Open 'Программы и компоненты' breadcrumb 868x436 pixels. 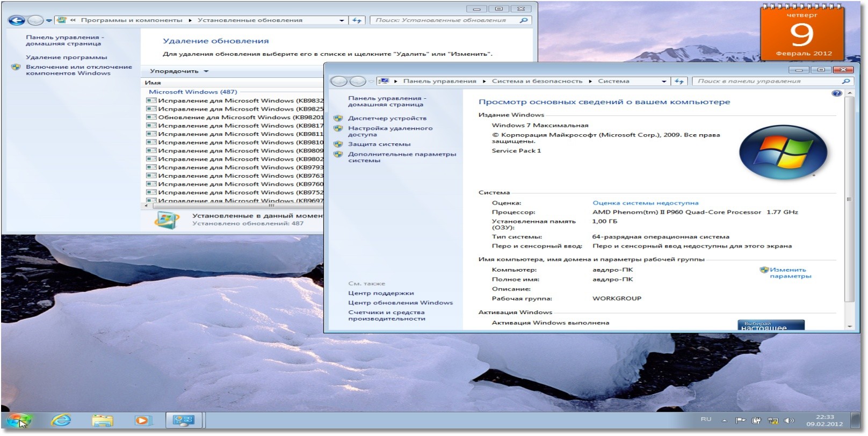pyautogui.click(x=132, y=20)
